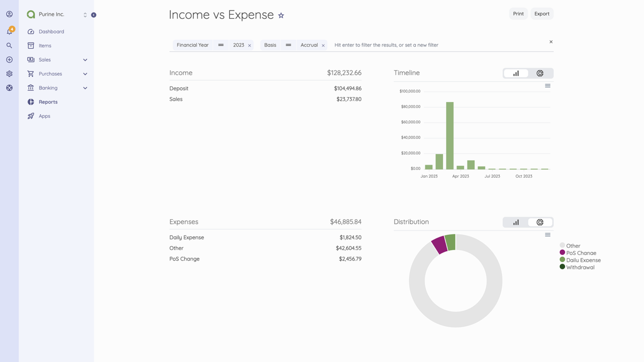
Task: Select the PoS Change legend color dot
Action: click(x=562, y=252)
